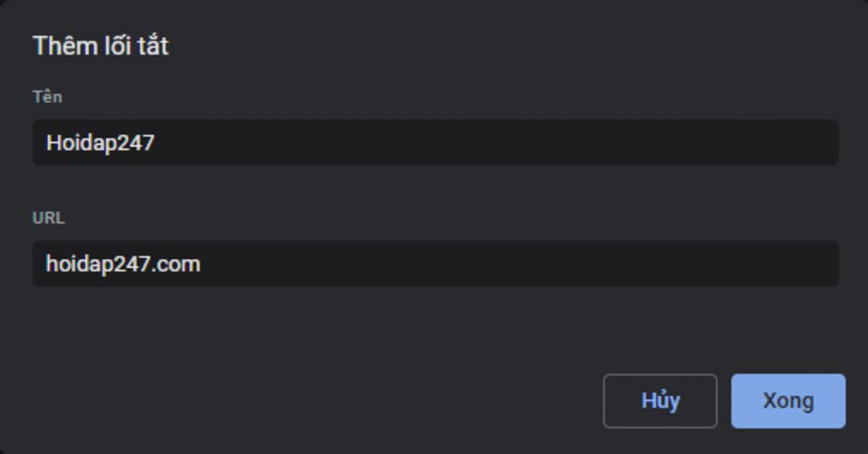Click the Hoidap247 text in name field
The width and height of the screenshot is (868, 454).
coord(100,142)
